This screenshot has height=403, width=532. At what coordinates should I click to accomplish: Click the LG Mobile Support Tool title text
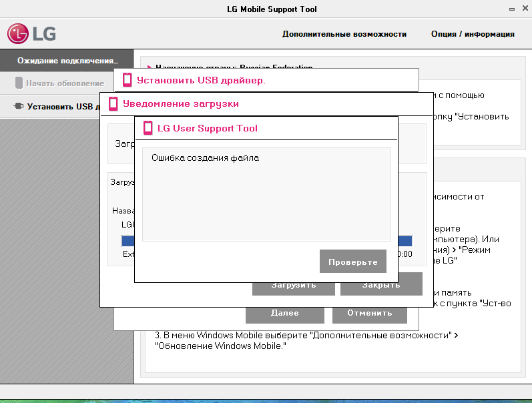(x=272, y=9)
